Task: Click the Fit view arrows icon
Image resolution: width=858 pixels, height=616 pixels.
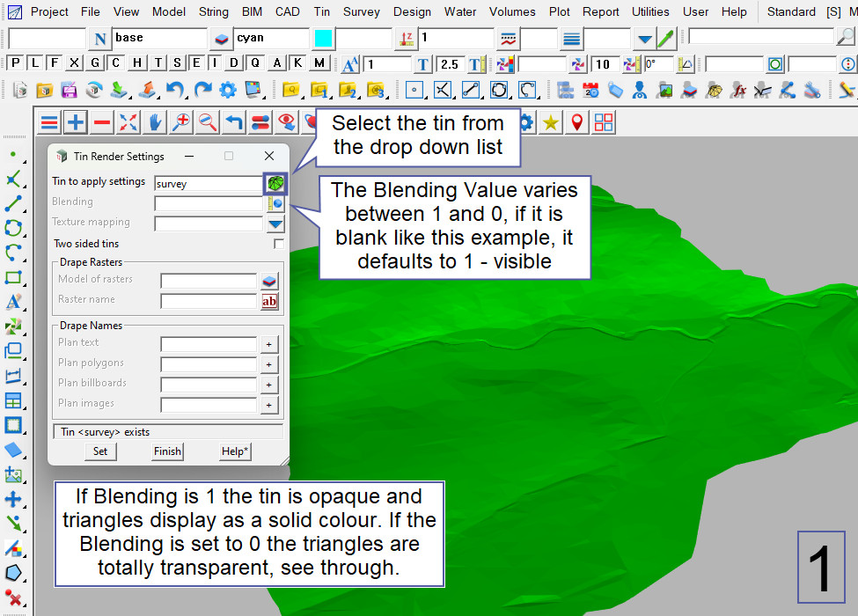Action: pyautogui.click(x=128, y=122)
